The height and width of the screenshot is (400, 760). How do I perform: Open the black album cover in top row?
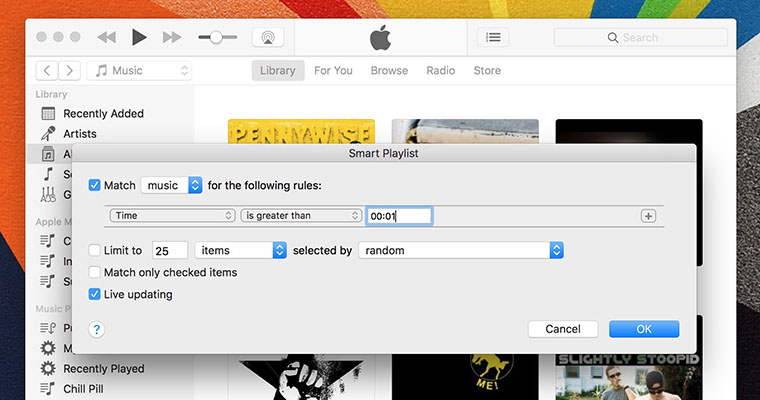[629, 131]
